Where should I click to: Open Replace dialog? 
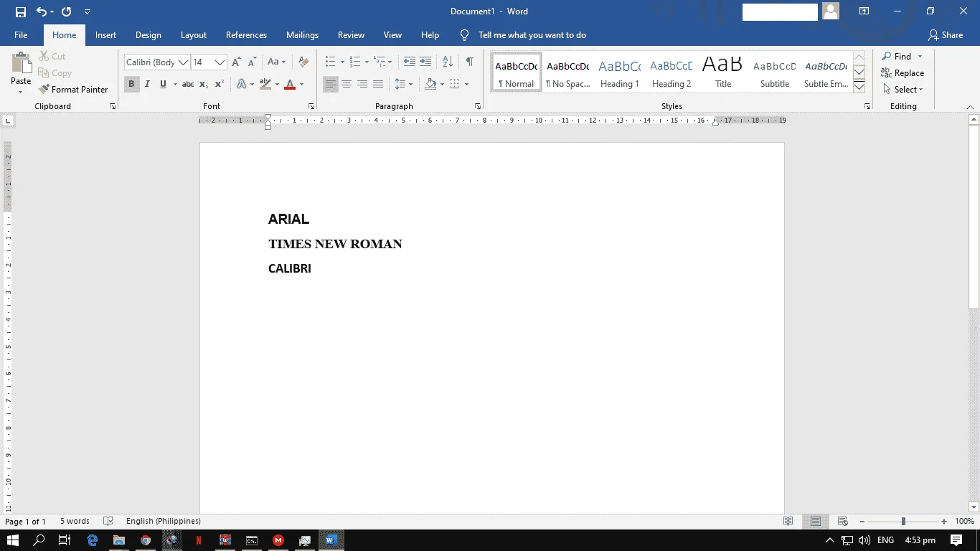tap(903, 72)
